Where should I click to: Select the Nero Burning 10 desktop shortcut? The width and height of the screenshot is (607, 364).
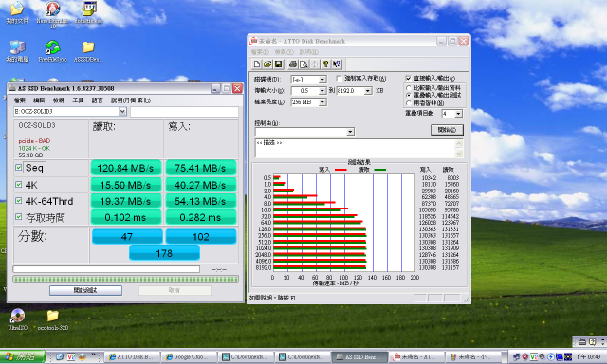(x=53, y=15)
